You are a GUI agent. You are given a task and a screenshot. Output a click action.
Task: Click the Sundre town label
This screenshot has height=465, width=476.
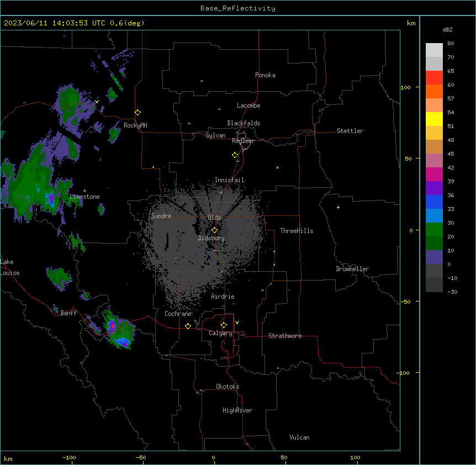click(x=161, y=216)
